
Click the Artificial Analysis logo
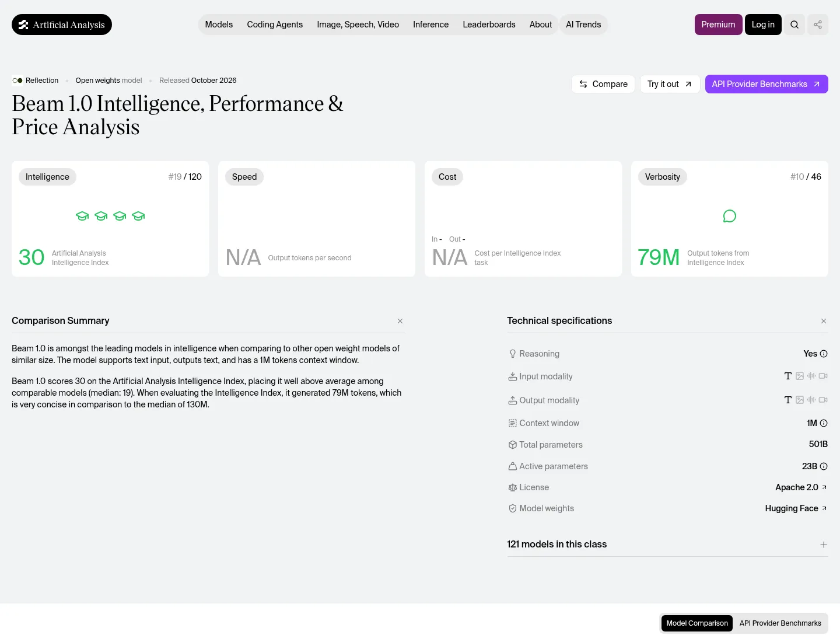point(62,25)
